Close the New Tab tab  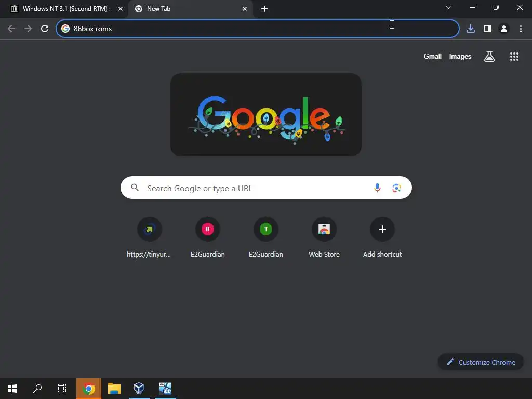[x=245, y=9]
